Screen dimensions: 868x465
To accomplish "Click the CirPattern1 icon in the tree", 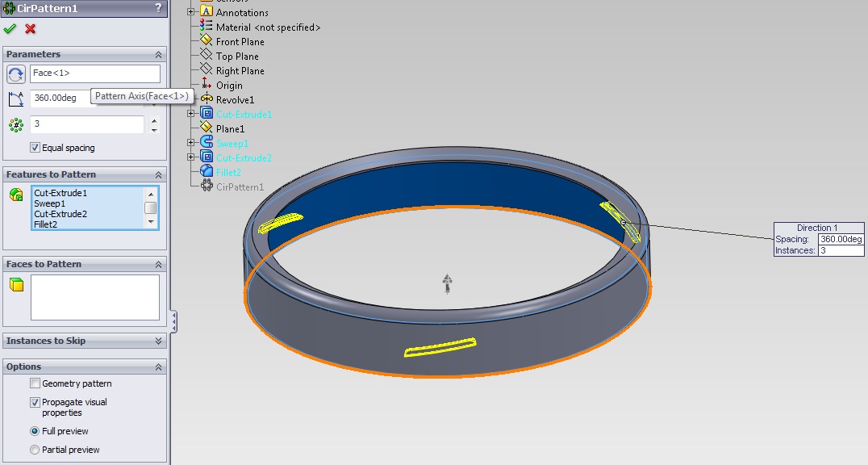I will click(206, 186).
